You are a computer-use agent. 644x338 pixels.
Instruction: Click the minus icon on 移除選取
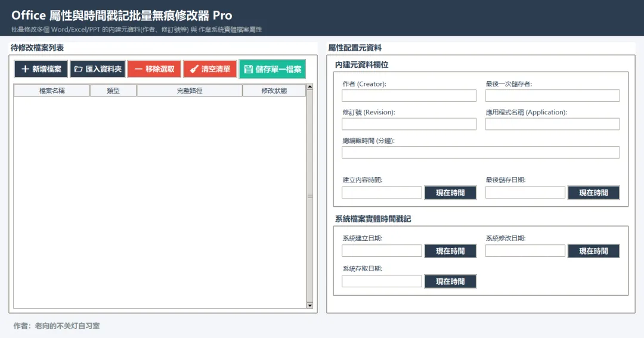[x=138, y=69]
